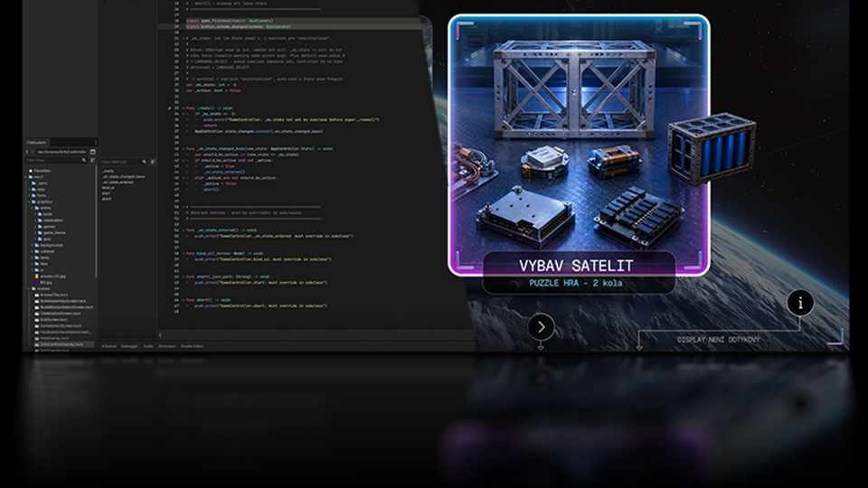Open the Shader Editor bottom tab

(192, 346)
